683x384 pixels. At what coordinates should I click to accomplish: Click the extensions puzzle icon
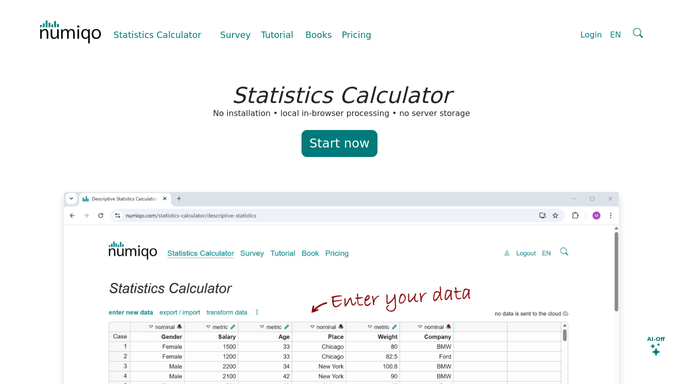575,216
